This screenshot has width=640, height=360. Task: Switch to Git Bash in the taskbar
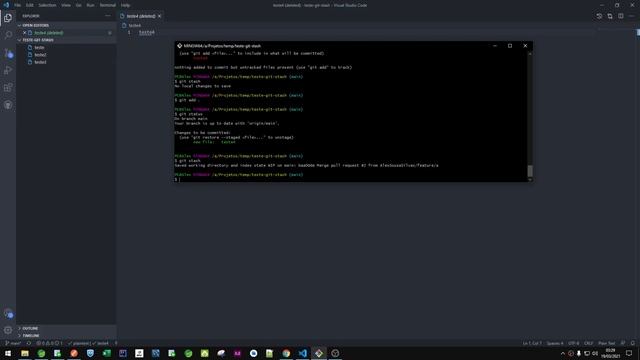coord(319,353)
